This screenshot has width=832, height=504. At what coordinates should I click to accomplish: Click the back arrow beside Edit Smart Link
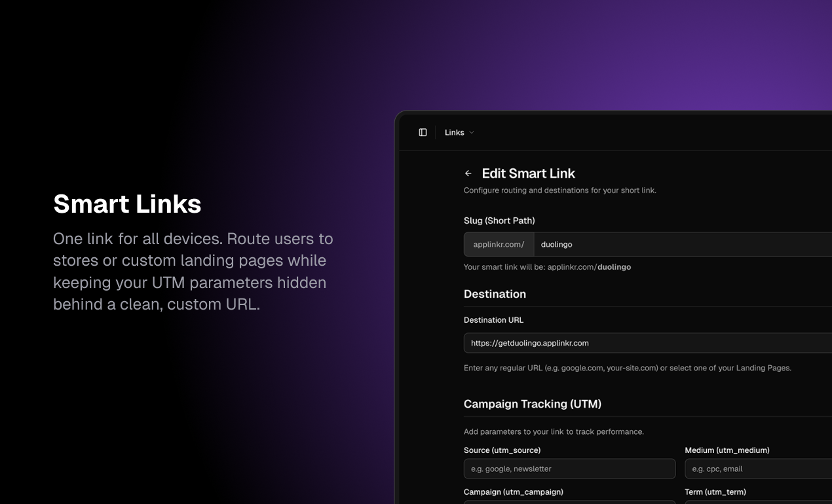tap(468, 173)
